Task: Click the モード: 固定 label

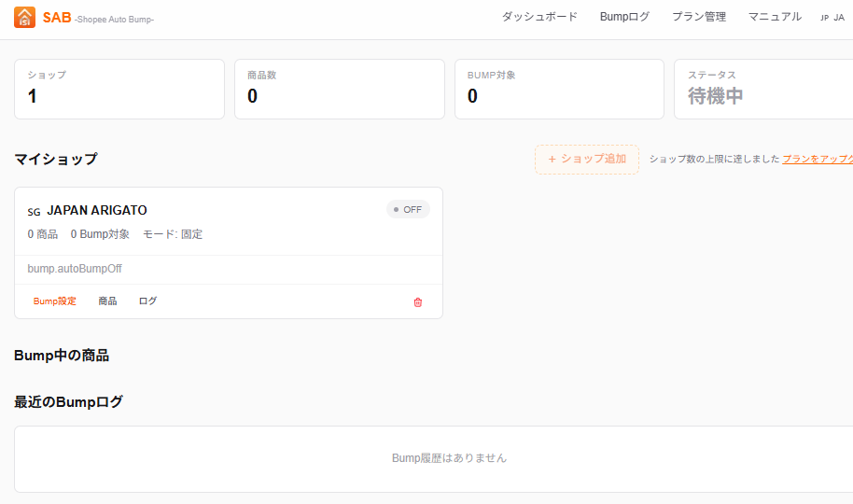Action: tap(173, 234)
